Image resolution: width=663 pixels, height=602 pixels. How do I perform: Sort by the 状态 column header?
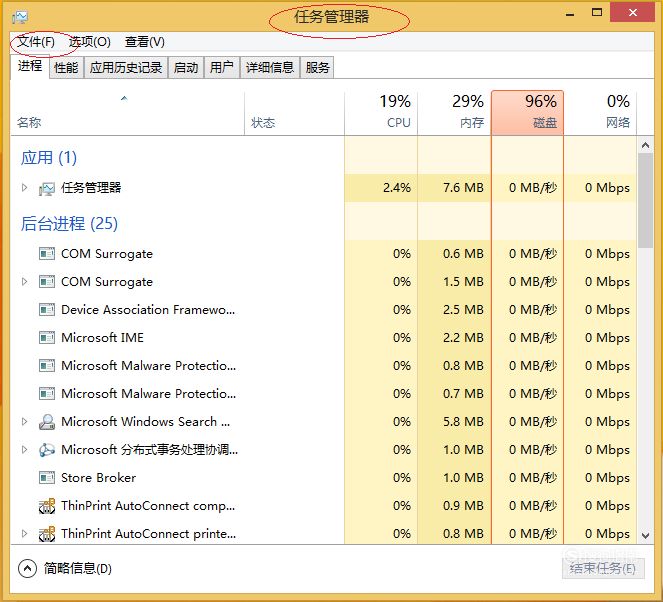tap(294, 114)
